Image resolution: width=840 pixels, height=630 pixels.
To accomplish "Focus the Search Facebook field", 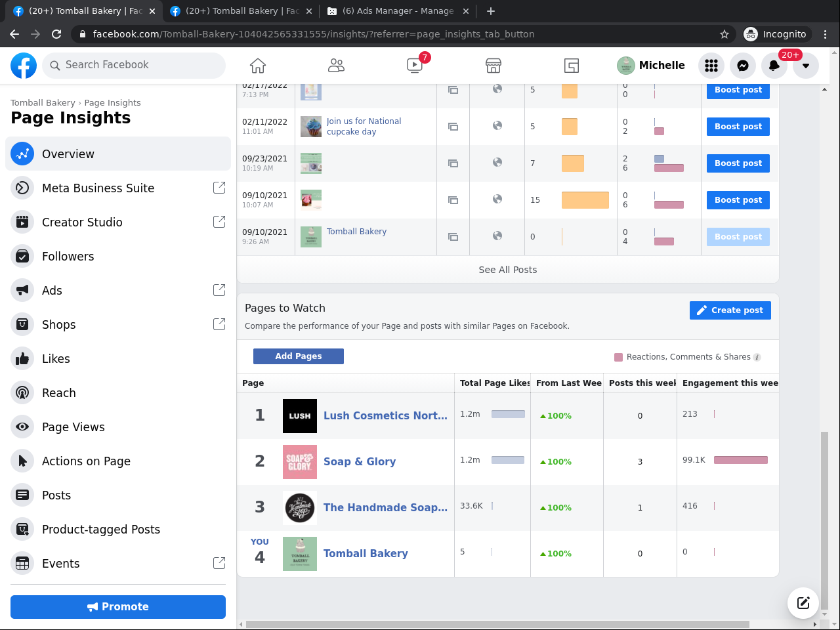I will [x=134, y=65].
